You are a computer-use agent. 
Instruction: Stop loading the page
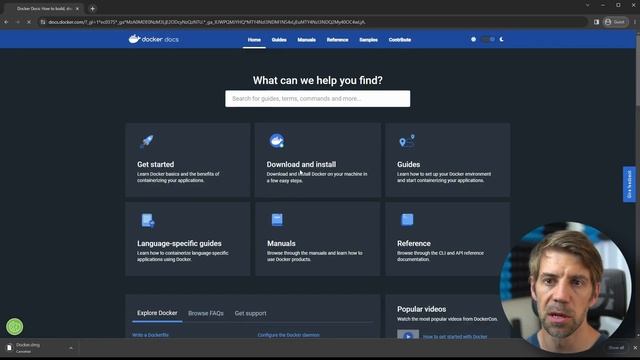(x=29, y=22)
